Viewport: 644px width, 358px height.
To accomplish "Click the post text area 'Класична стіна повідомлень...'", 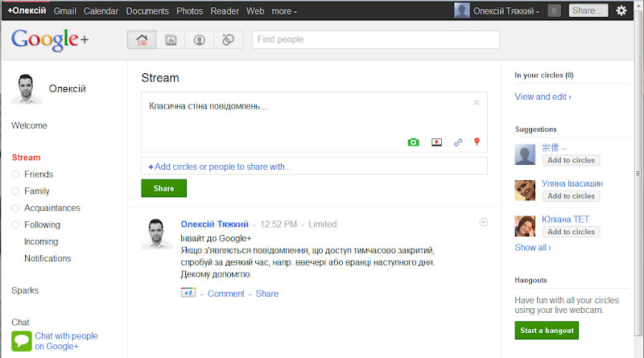I will 314,122.
